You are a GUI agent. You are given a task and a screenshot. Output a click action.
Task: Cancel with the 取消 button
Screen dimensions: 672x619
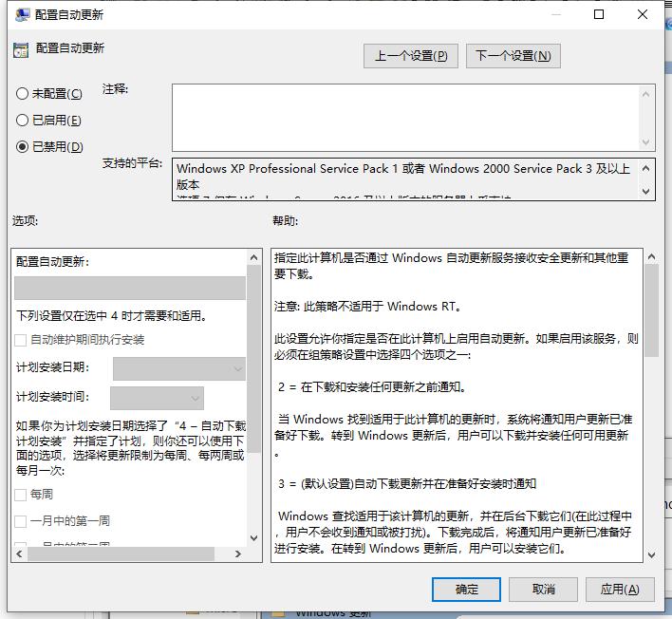(x=543, y=590)
